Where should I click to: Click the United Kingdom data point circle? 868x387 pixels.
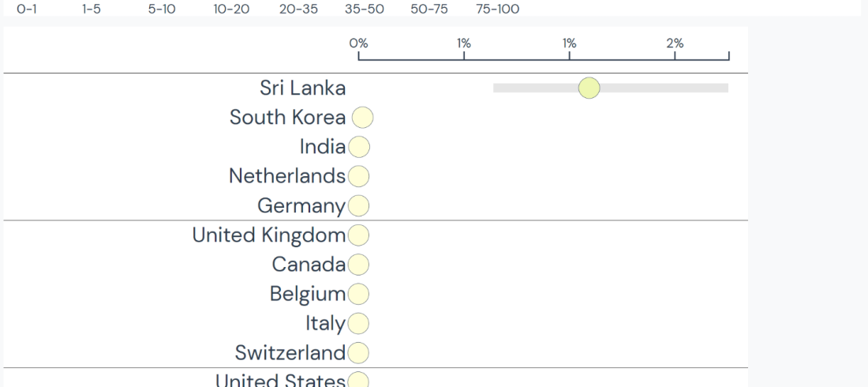coord(358,235)
